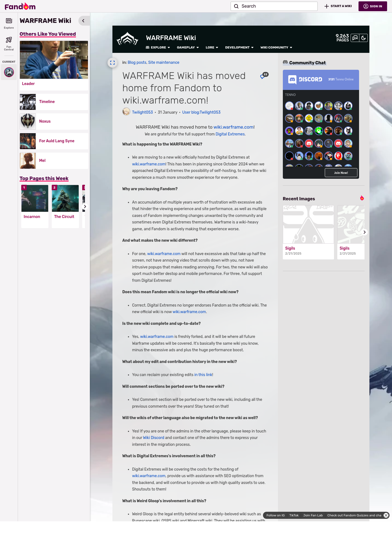Click Join Now in Discord widget
The height and width of the screenshot is (545, 392).
pyautogui.click(x=341, y=173)
